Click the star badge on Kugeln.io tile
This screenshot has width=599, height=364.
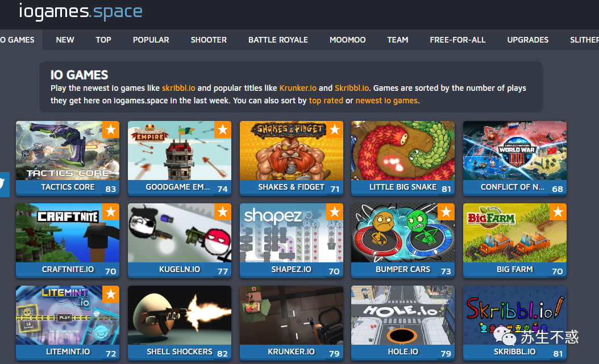tap(223, 212)
